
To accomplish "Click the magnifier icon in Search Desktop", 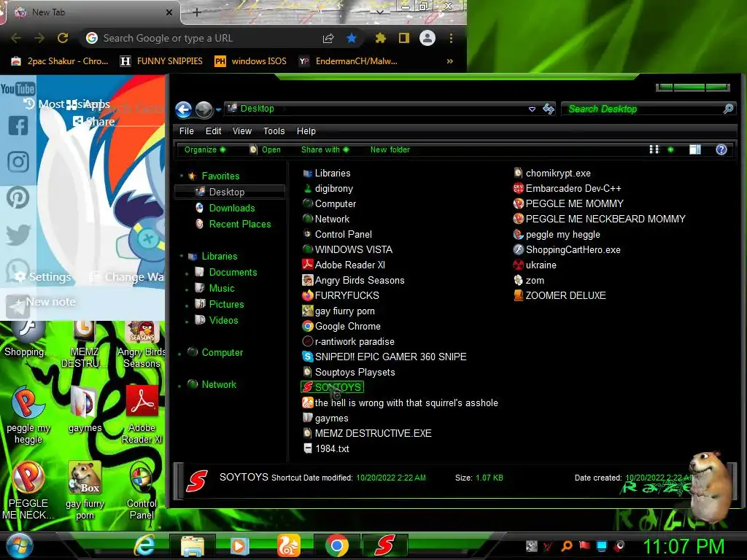I will (x=728, y=109).
